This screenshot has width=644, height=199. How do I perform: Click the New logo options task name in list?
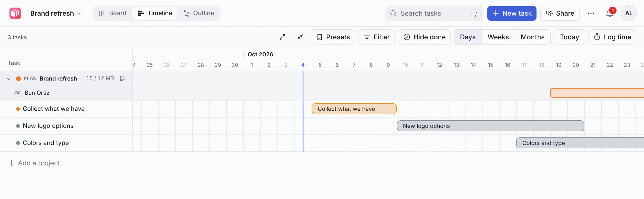[48, 126]
